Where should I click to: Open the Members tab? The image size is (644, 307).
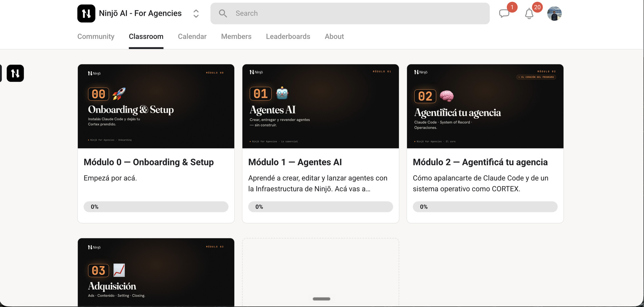(236, 36)
